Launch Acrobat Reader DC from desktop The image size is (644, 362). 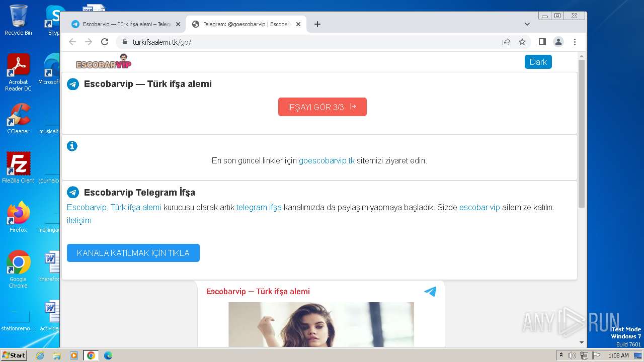18,72
